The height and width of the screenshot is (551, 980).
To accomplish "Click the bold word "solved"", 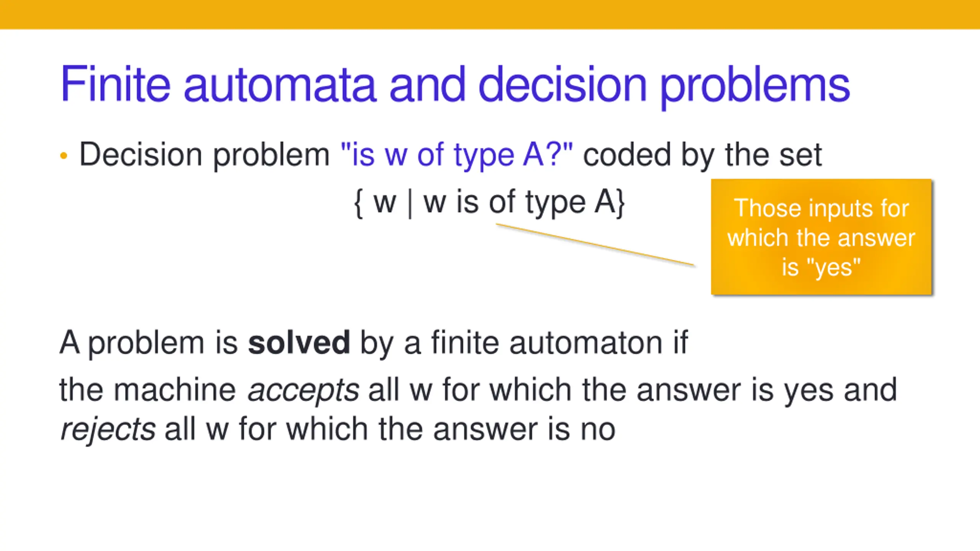I will point(299,342).
